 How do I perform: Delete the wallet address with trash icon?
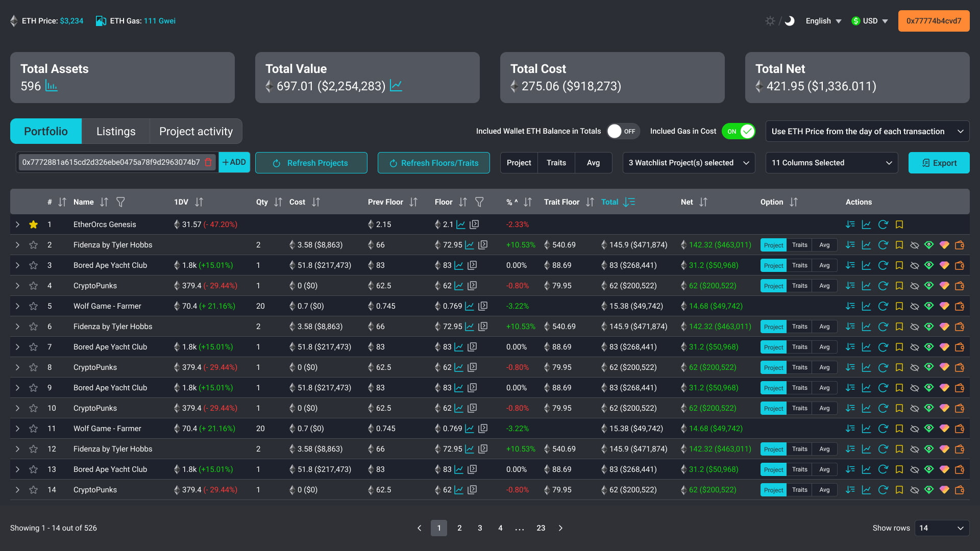(x=208, y=162)
